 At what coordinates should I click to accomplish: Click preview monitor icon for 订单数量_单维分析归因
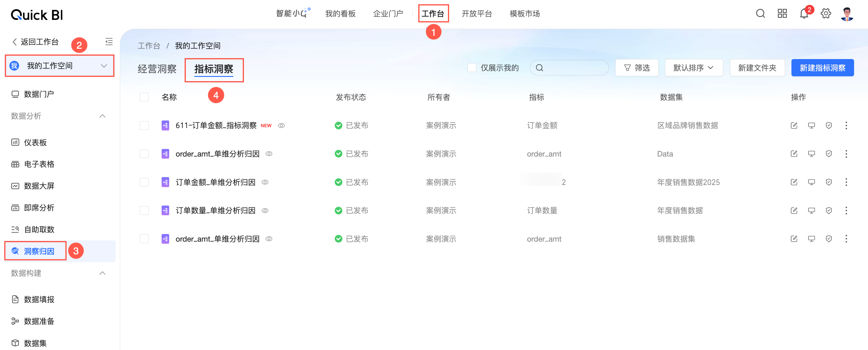click(x=811, y=210)
